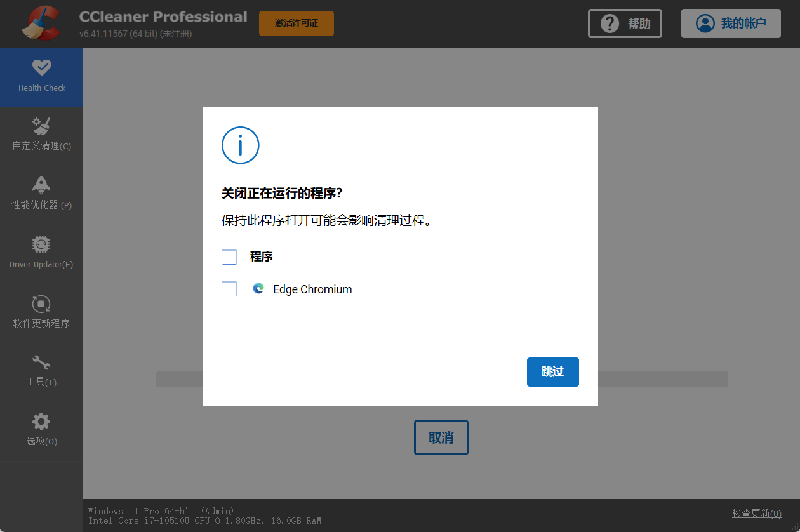
Task: Select the Custom Clean broom icon
Action: [42, 126]
